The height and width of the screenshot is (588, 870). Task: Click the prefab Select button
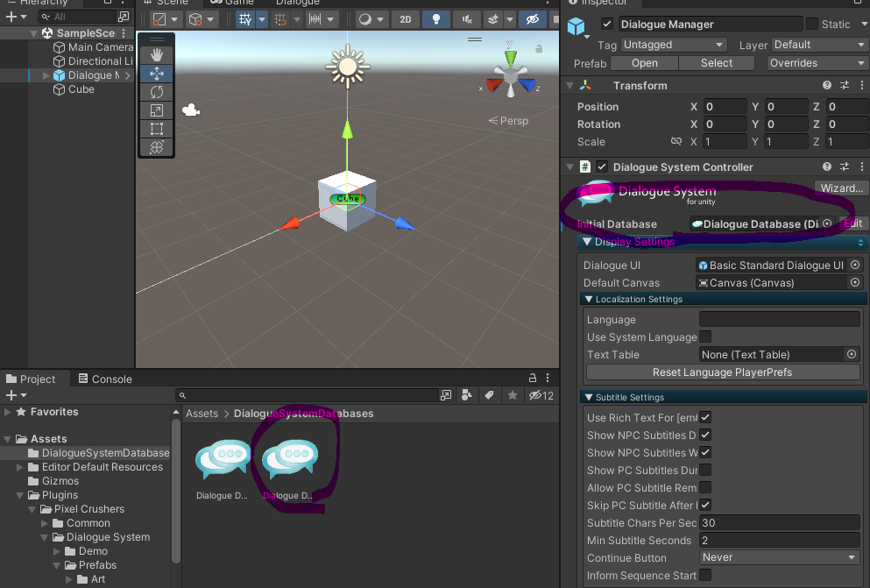click(x=717, y=63)
